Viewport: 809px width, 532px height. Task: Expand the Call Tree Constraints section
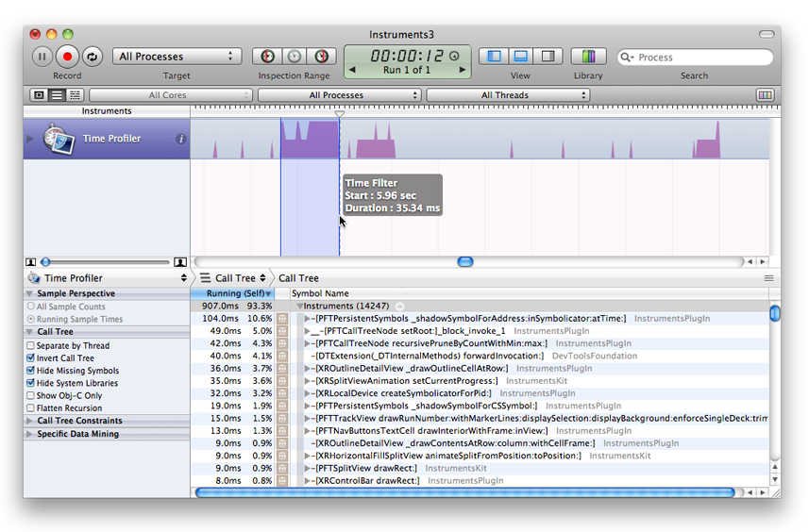[29, 421]
